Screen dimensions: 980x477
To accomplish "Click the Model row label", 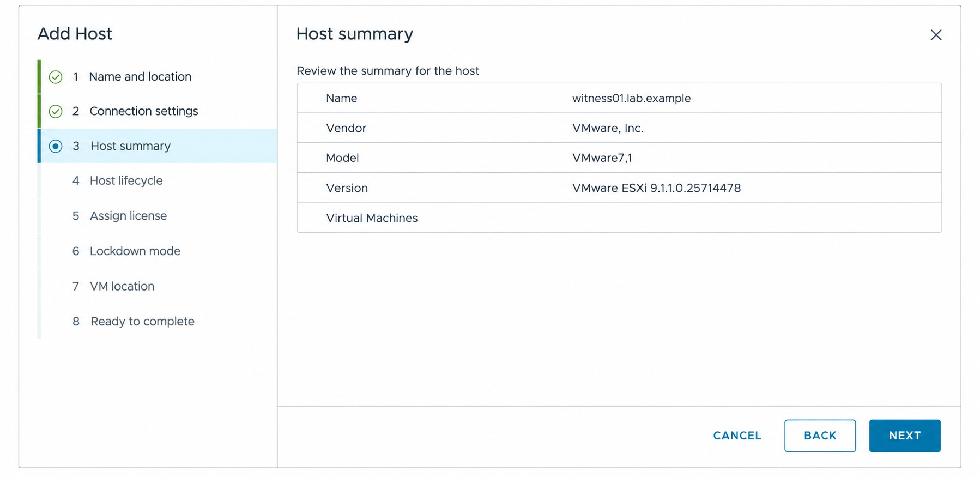I will tap(342, 158).
